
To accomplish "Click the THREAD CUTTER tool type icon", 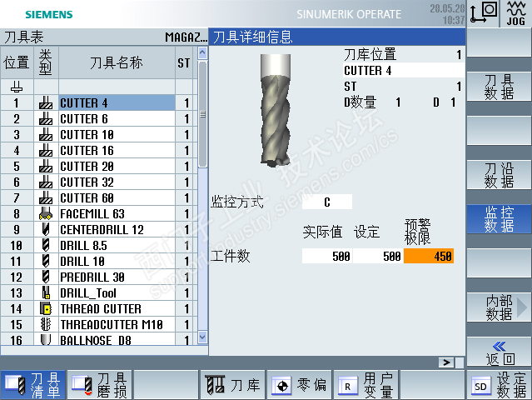I will click(46, 308).
